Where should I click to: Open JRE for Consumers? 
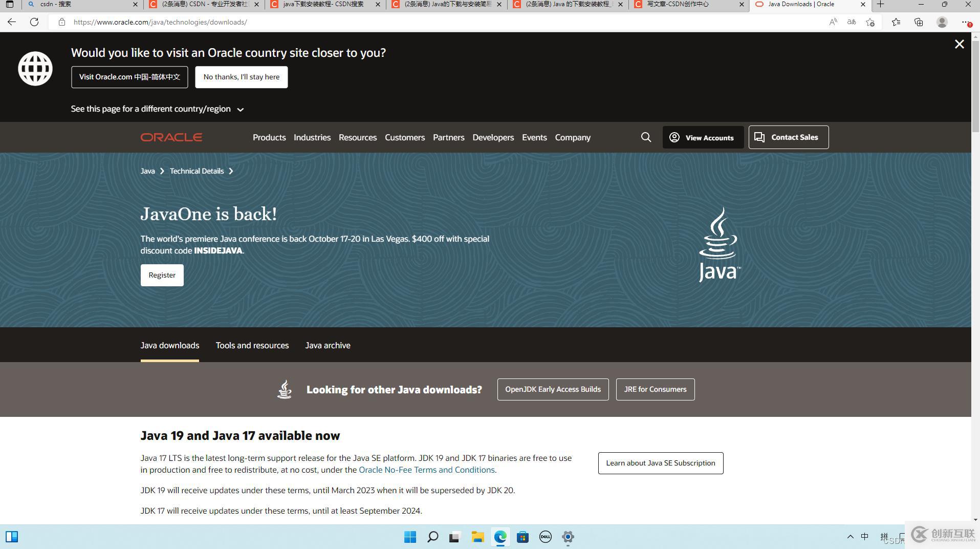tap(656, 390)
